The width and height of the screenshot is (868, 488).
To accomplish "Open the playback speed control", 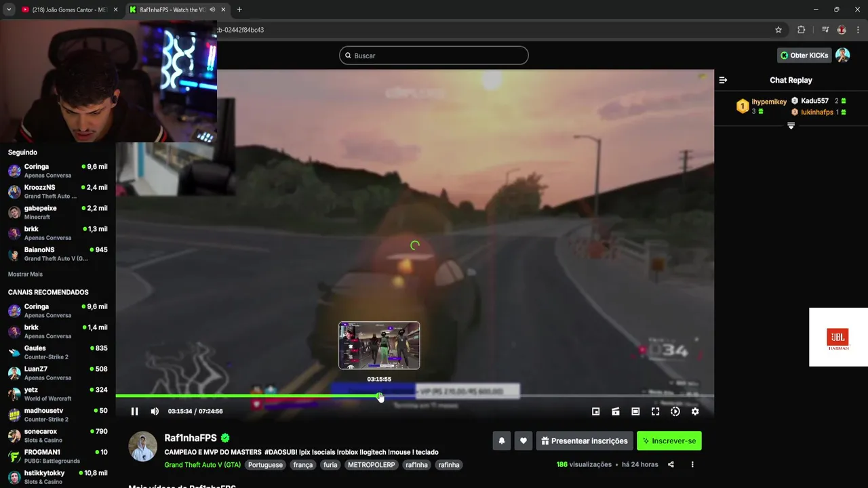I will pos(675,411).
